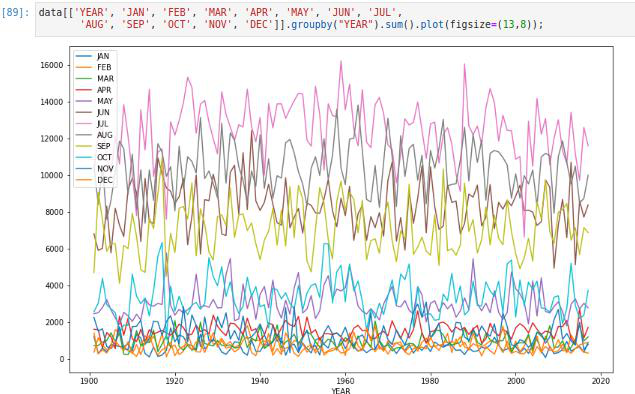The width and height of the screenshot is (635, 394).
Task: Click the 1940 x-axis tick label
Action: coord(260,381)
